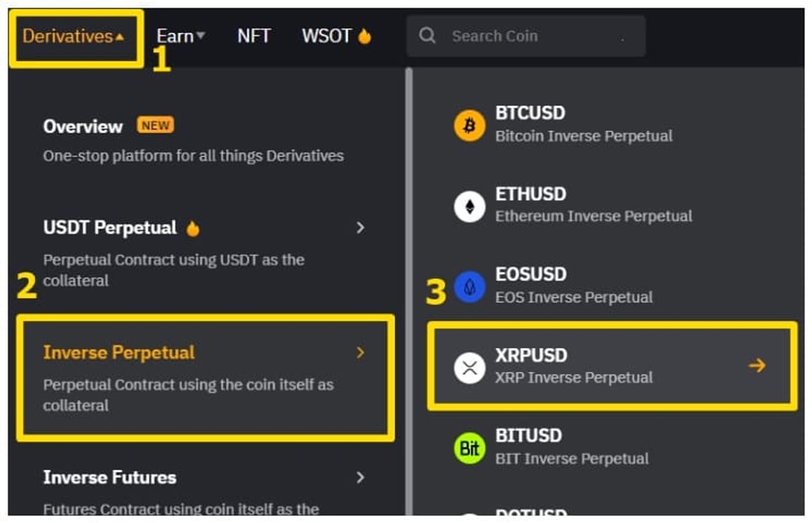This screenshot has height=523, width=812.
Task: Click the blue EOS coin icon
Action: point(469,287)
